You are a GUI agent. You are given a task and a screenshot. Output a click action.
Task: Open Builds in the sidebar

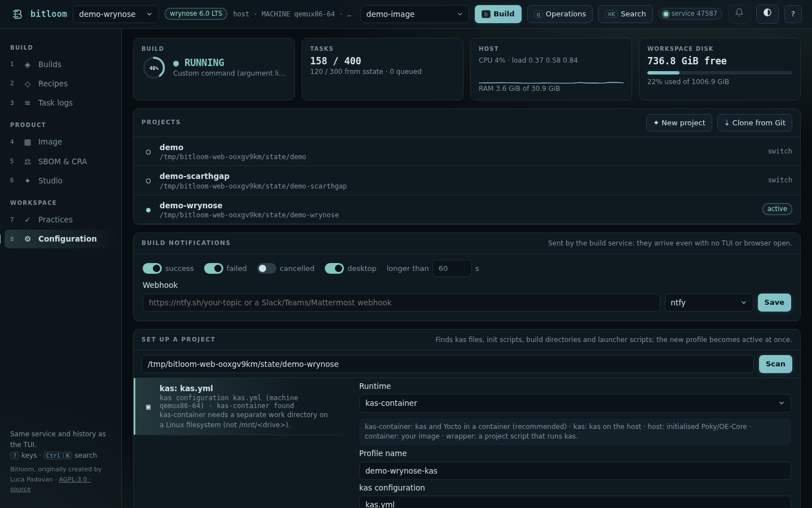click(x=61, y=65)
